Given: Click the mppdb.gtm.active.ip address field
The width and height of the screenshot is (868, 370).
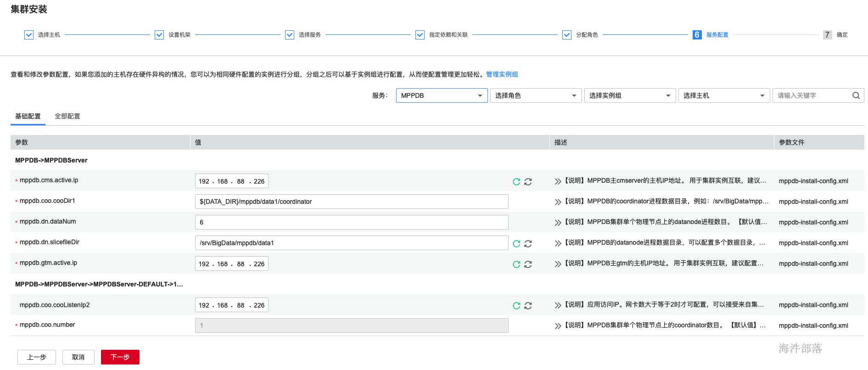Looking at the screenshot, I should [x=232, y=263].
